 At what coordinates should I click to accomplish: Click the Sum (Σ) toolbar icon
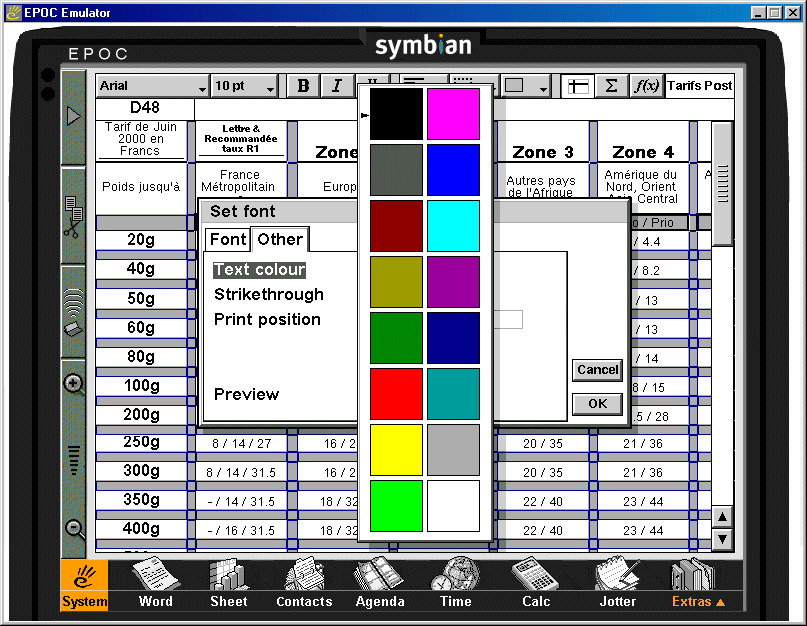(x=611, y=85)
